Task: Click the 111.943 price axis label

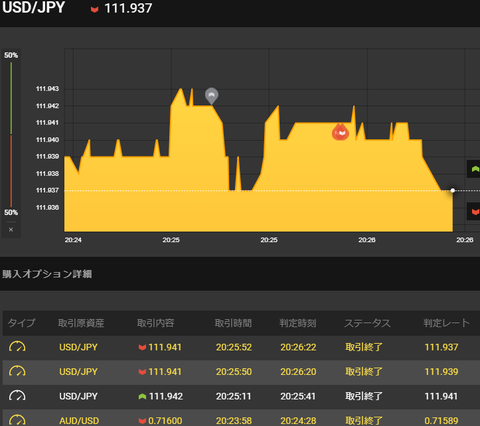Action: (x=47, y=89)
